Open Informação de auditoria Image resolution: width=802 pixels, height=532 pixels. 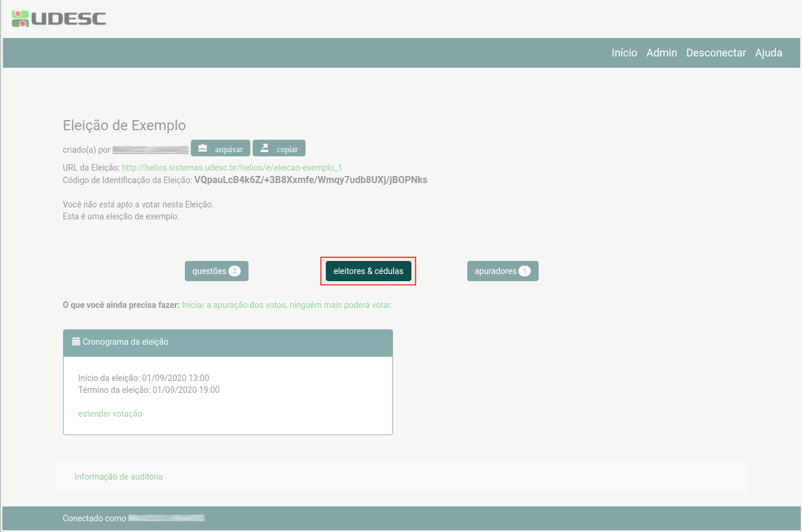tap(118, 477)
